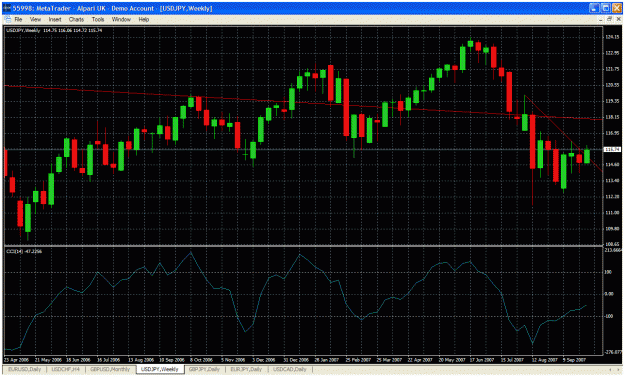Click the MetaTrader application icon in title bar

tap(7, 8)
